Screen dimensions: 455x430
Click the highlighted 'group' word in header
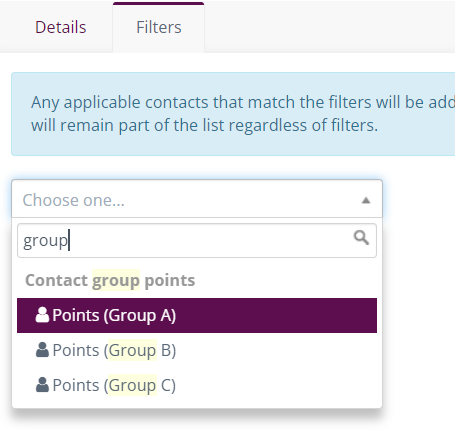pos(116,280)
